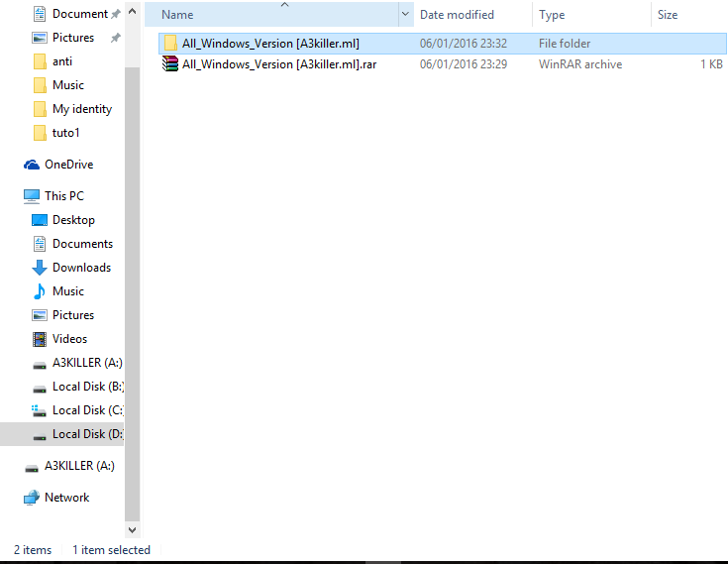Viewport: 728px width, 564px height.
Task: Select the Local Disk (B: label
Action: point(88,387)
